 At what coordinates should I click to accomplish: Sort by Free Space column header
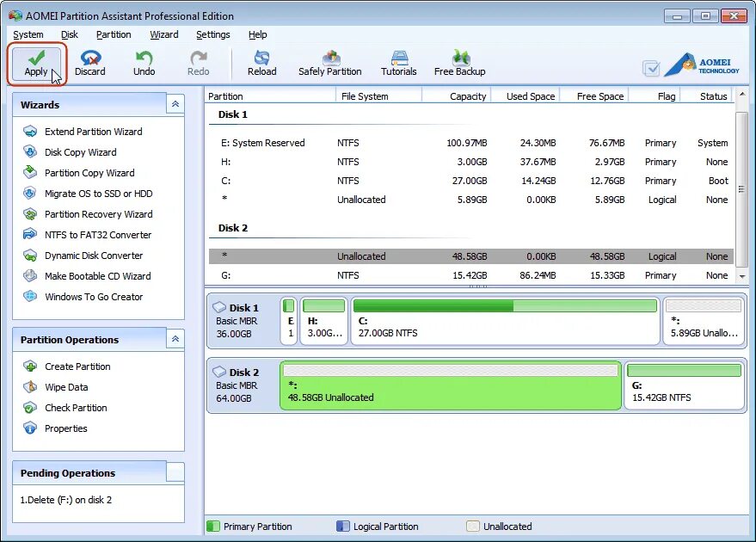594,96
